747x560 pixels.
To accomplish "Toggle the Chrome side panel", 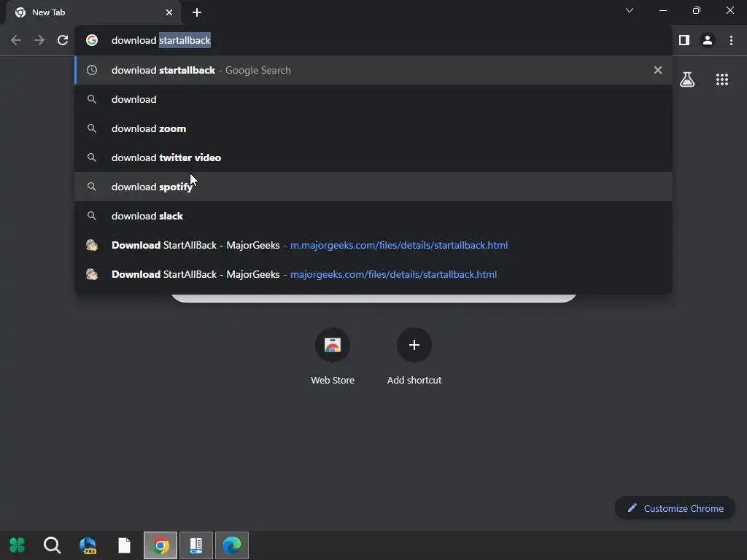I will coord(684,41).
